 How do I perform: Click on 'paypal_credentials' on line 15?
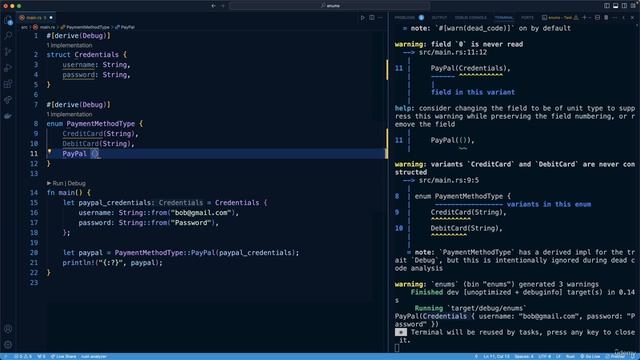pyautogui.click(x=115, y=203)
